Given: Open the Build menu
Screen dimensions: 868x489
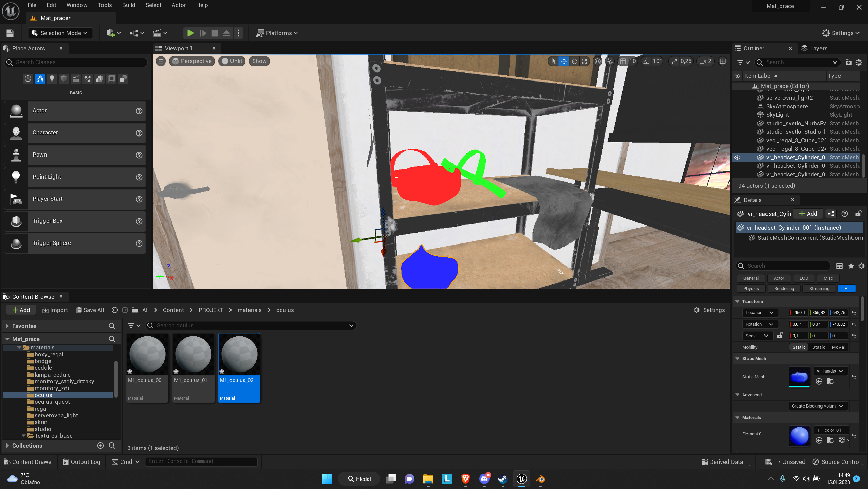Looking at the screenshot, I should coord(128,5).
